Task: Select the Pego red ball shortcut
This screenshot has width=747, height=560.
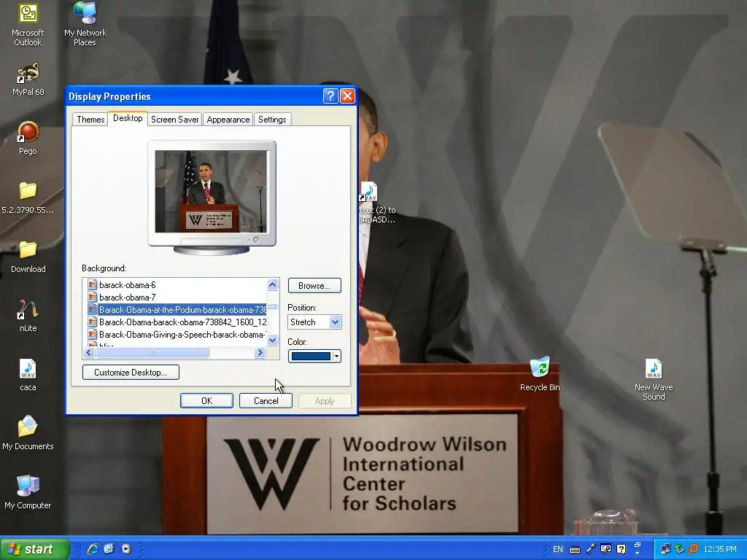Action: [28, 138]
